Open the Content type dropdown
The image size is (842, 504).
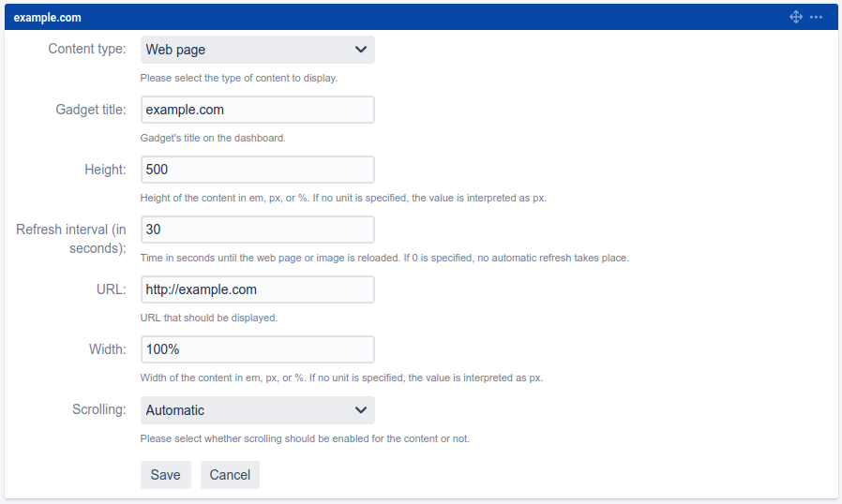(x=257, y=50)
